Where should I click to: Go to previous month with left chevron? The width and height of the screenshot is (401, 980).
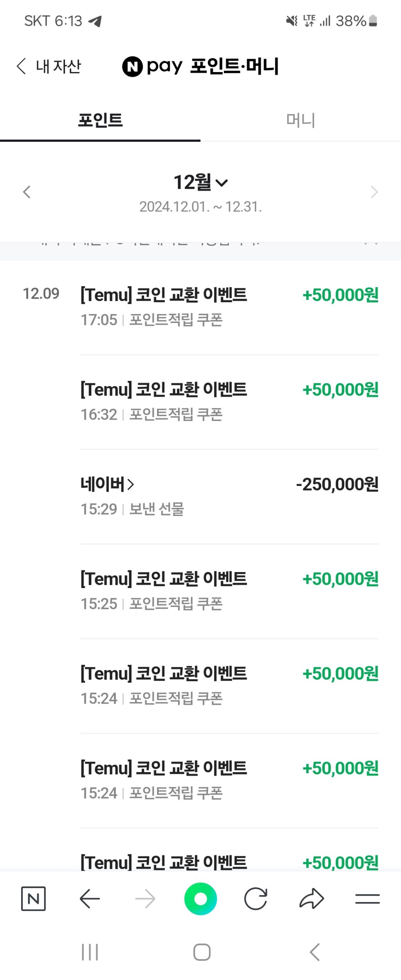[27, 192]
